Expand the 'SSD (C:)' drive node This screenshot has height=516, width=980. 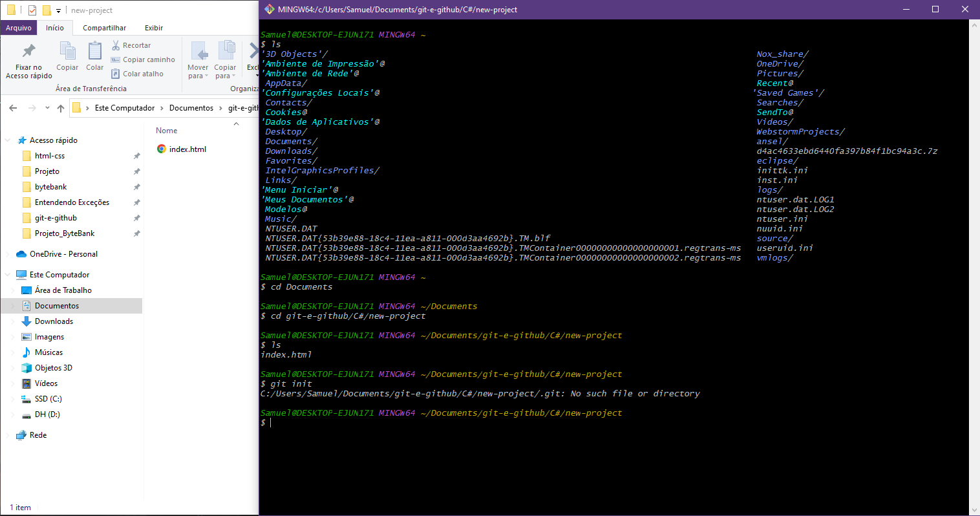tap(13, 399)
